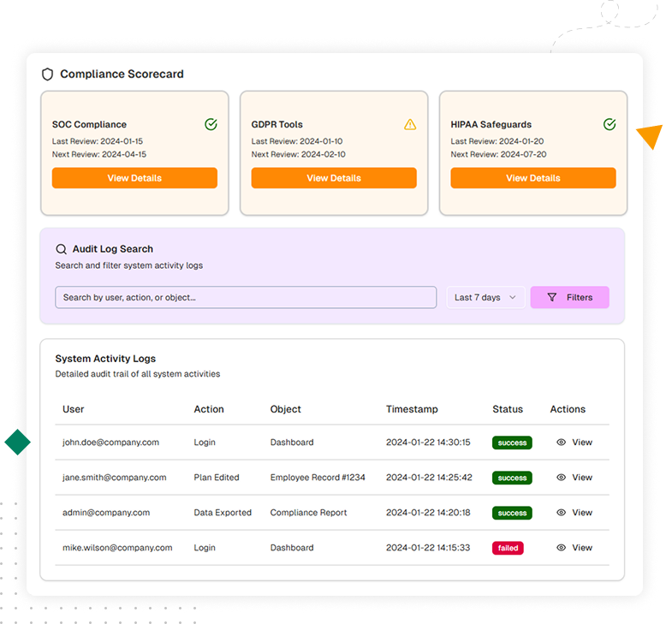Click the eye icon in admin@company.com row
672x624 pixels.
tap(561, 513)
